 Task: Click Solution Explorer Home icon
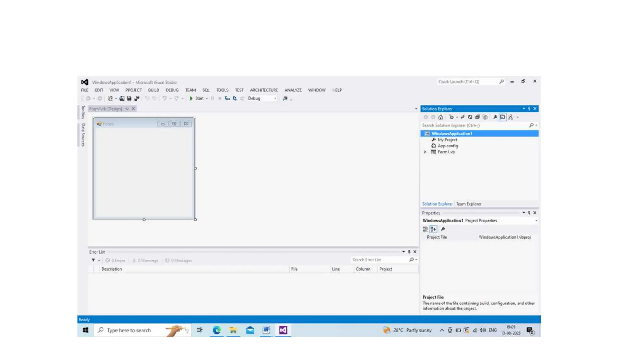[441, 117]
